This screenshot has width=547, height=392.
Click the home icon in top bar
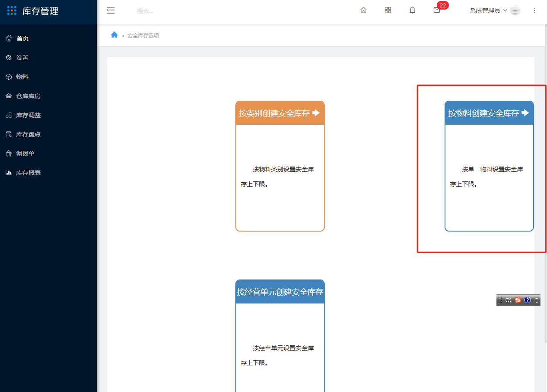tap(364, 10)
